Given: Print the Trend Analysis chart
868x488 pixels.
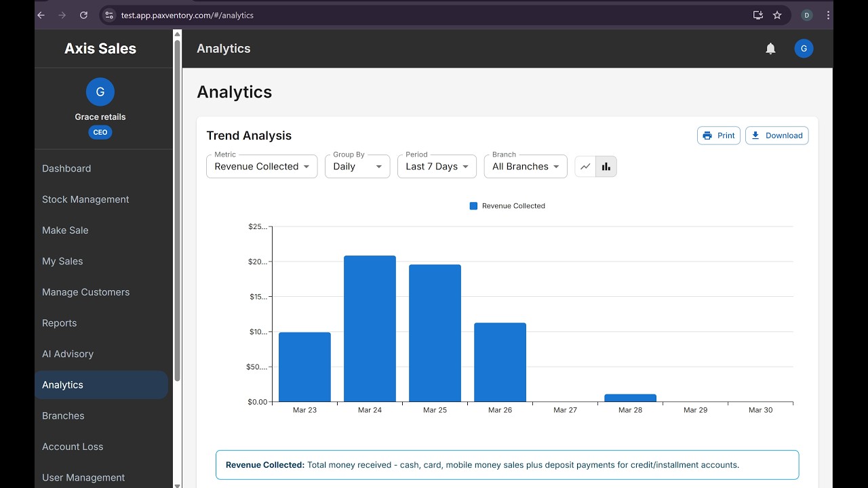Looking at the screenshot, I should (x=719, y=136).
